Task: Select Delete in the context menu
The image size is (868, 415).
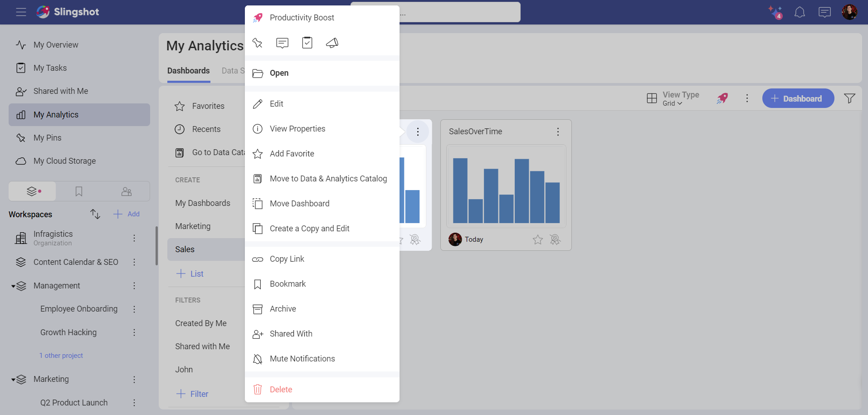Action: pyautogui.click(x=322, y=390)
